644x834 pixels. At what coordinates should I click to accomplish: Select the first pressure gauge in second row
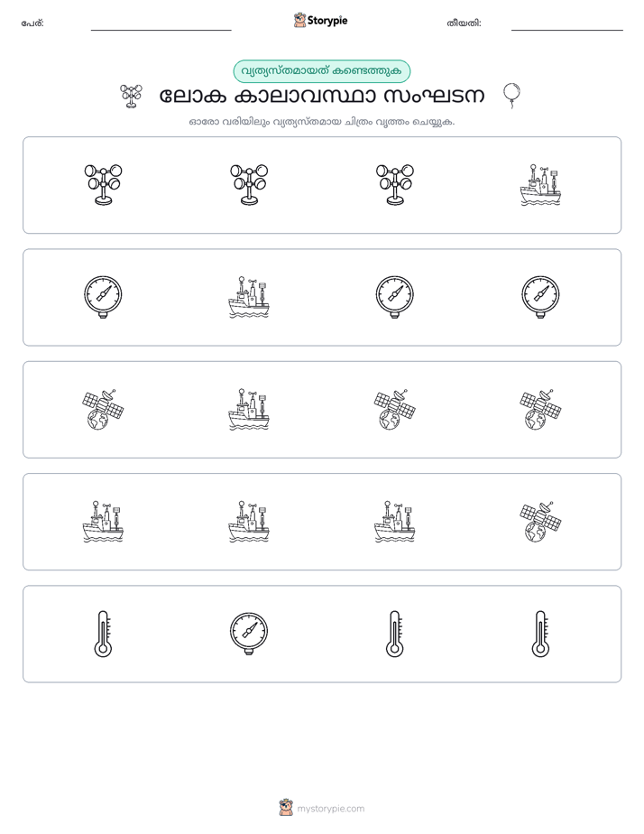coord(103,297)
